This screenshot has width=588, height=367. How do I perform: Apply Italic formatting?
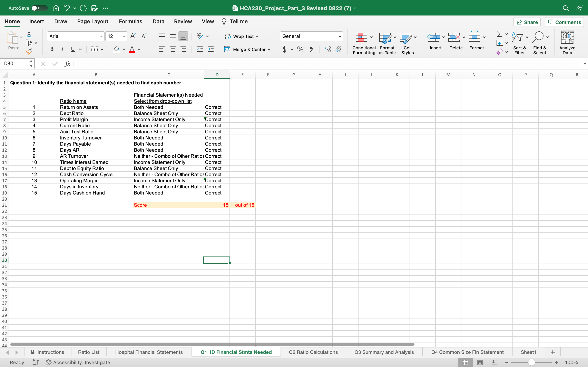click(62, 49)
